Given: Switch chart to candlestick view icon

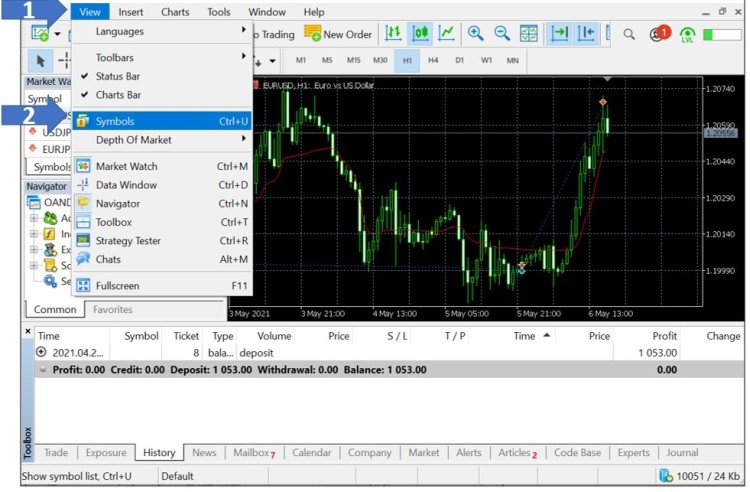Looking at the screenshot, I should 420,34.
